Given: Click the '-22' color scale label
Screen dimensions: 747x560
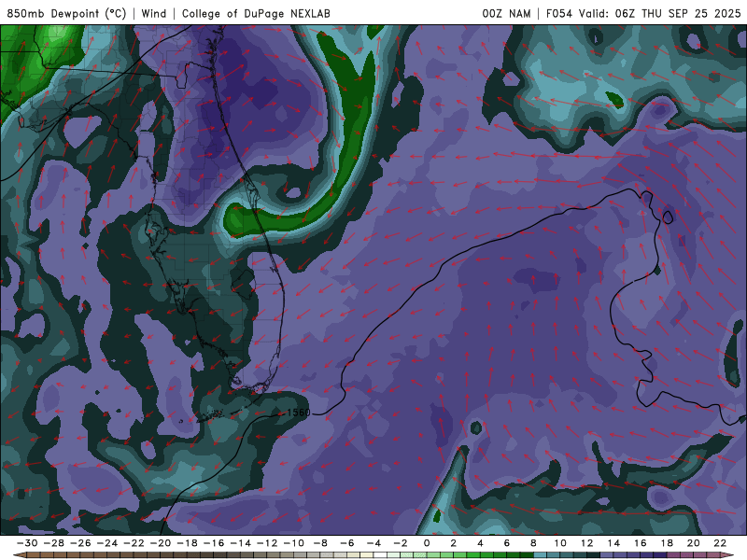Looking at the screenshot, I should click(134, 543).
